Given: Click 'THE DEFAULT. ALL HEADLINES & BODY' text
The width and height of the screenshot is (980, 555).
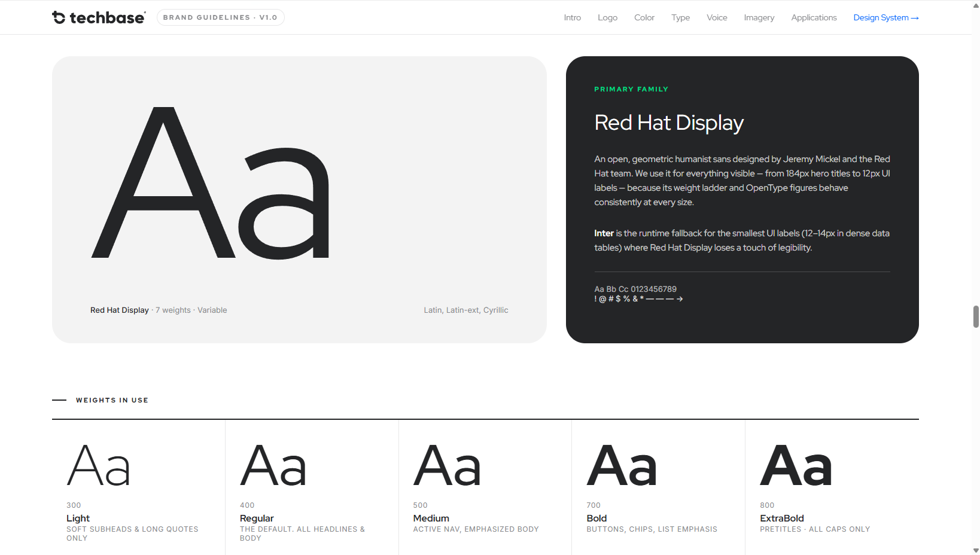Looking at the screenshot, I should [302, 533].
